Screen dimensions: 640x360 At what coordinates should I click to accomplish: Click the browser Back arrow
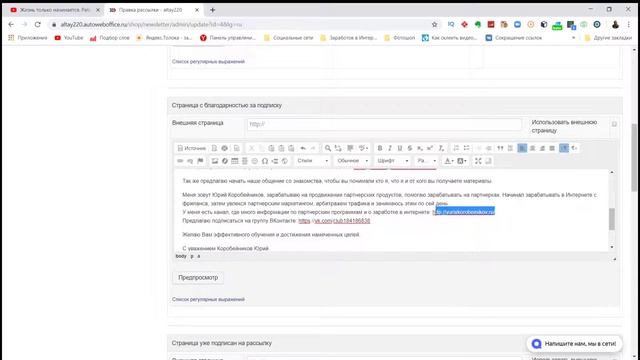click(11, 24)
